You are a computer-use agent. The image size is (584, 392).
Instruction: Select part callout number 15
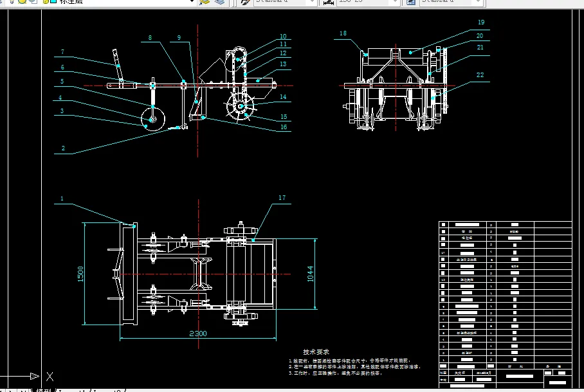(x=284, y=116)
